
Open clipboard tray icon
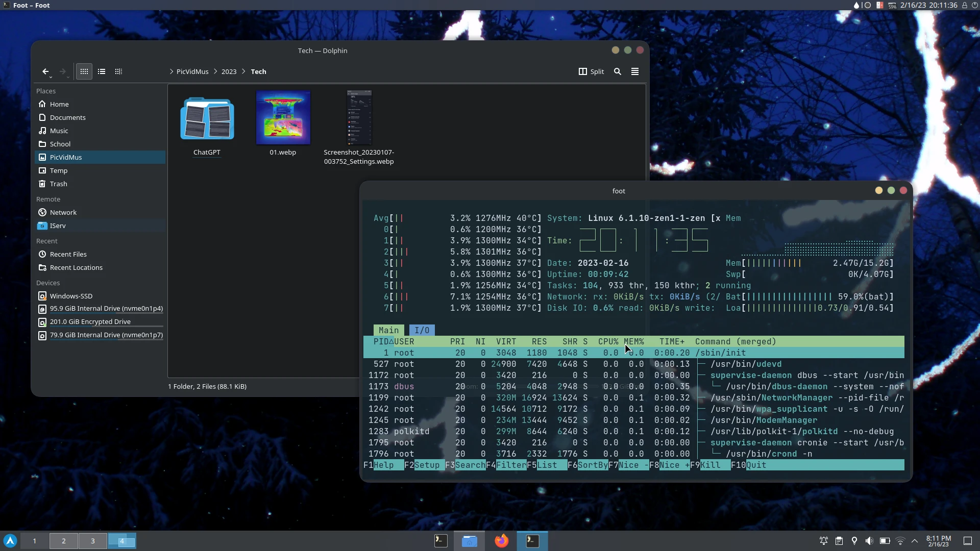(839, 541)
